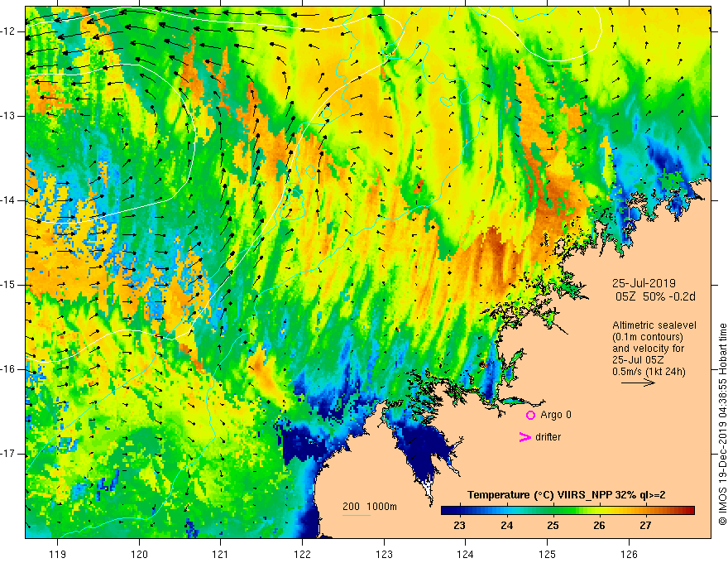Select the 27 label on temperature scale

[x=645, y=526]
